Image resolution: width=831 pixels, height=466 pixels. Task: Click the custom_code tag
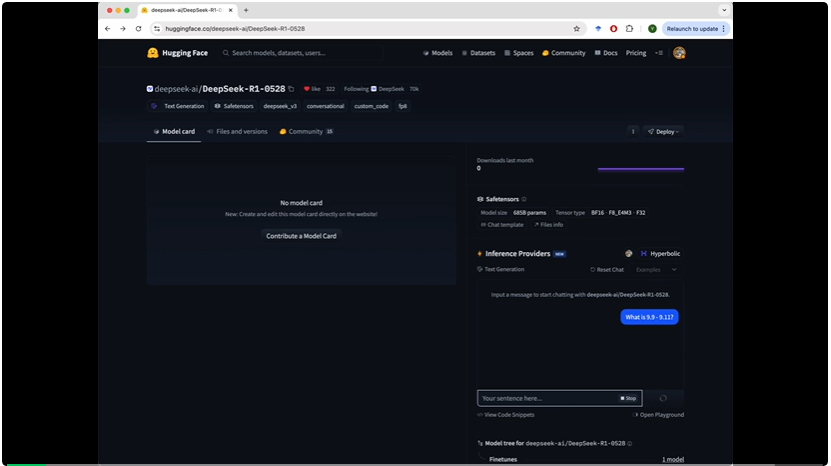371,106
